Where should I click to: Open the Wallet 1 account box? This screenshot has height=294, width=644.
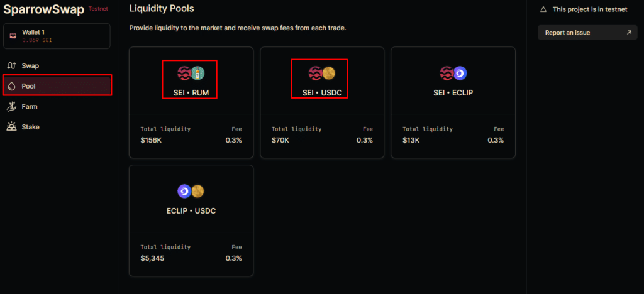pyautogui.click(x=57, y=36)
